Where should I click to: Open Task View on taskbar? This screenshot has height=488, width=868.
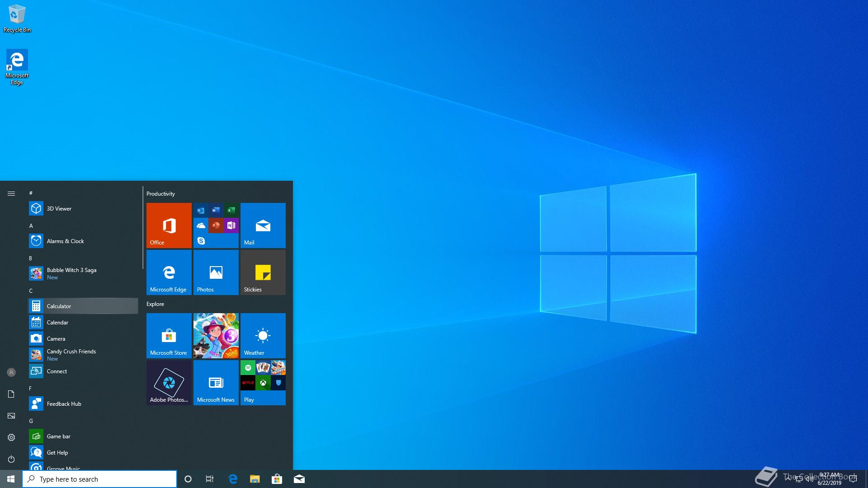[210, 479]
